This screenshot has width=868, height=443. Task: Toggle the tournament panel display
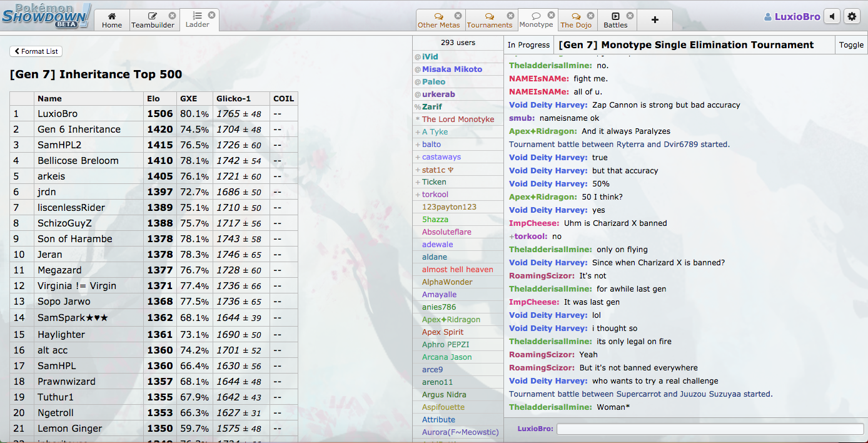click(851, 45)
